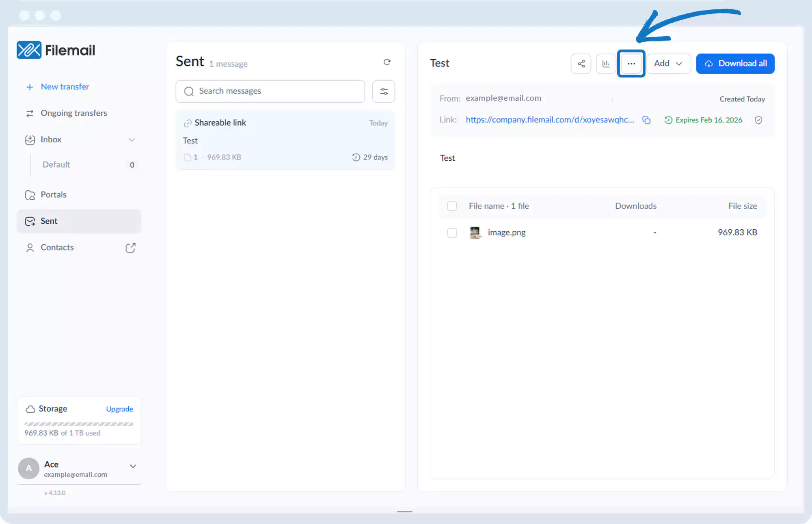Open the three-dot more options menu
This screenshot has width=812, height=524.
point(631,64)
